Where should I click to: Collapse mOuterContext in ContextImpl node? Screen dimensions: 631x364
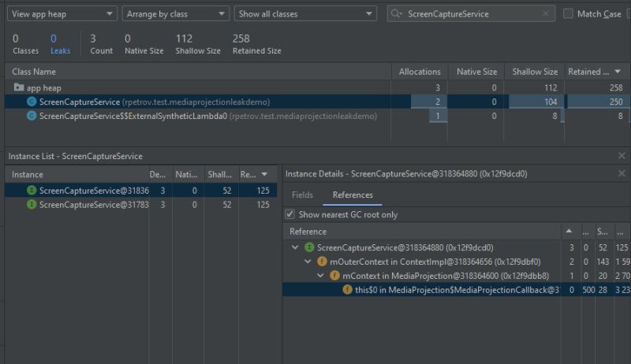point(308,262)
